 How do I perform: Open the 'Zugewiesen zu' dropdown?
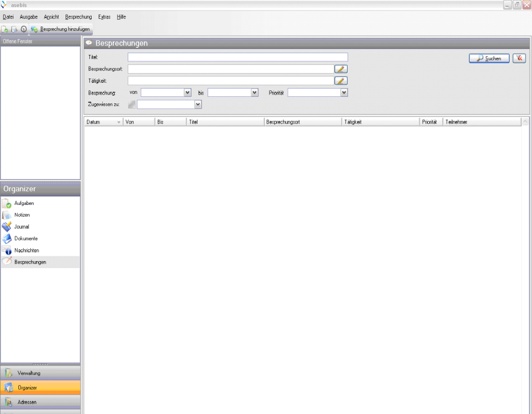pyautogui.click(x=198, y=105)
